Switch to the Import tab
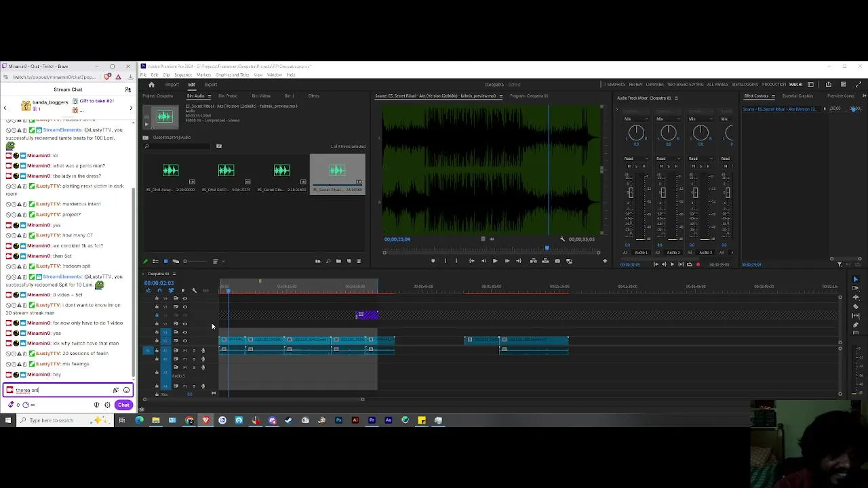868x488 pixels. pos(172,85)
